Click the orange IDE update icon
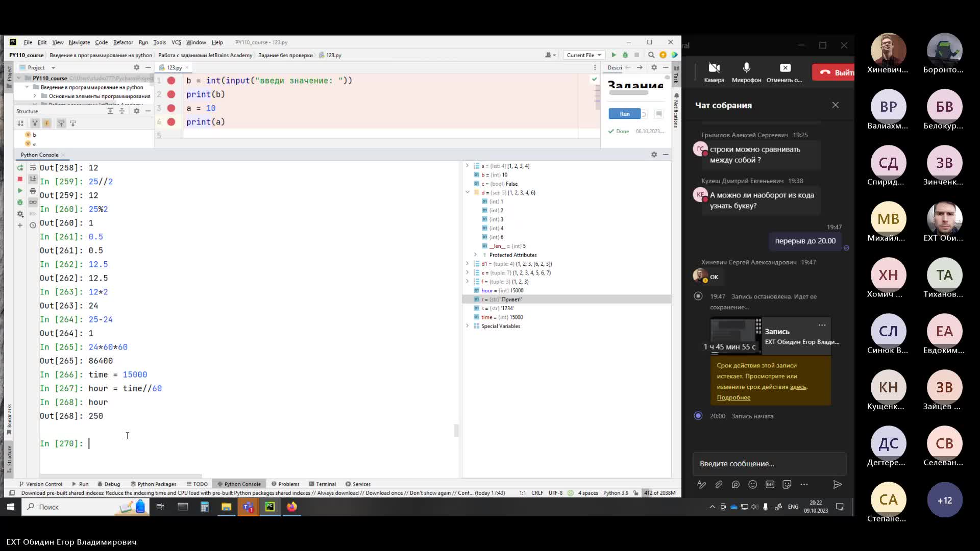 tap(663, 55)
